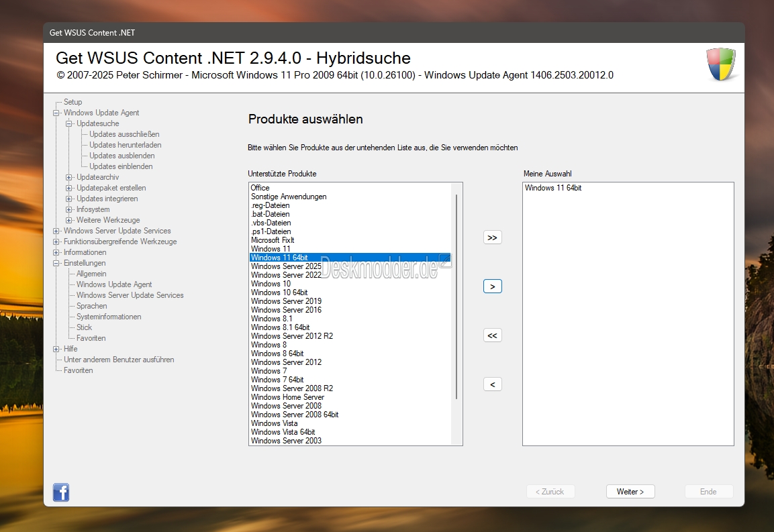Select Updates einblenden in the tree
Screen dimensions: 774x532
point(121,167)
